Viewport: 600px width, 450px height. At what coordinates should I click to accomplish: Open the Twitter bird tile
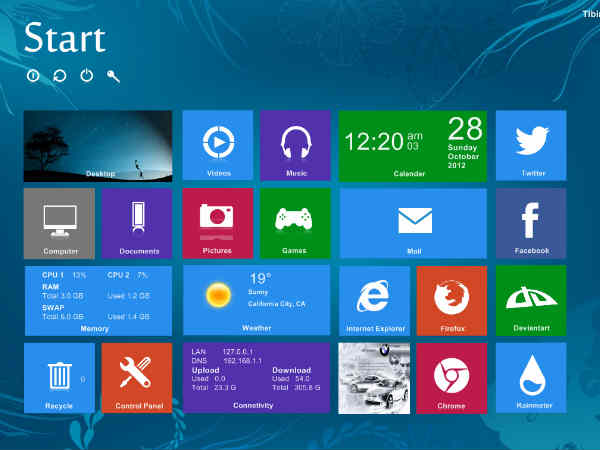[531, 145]
